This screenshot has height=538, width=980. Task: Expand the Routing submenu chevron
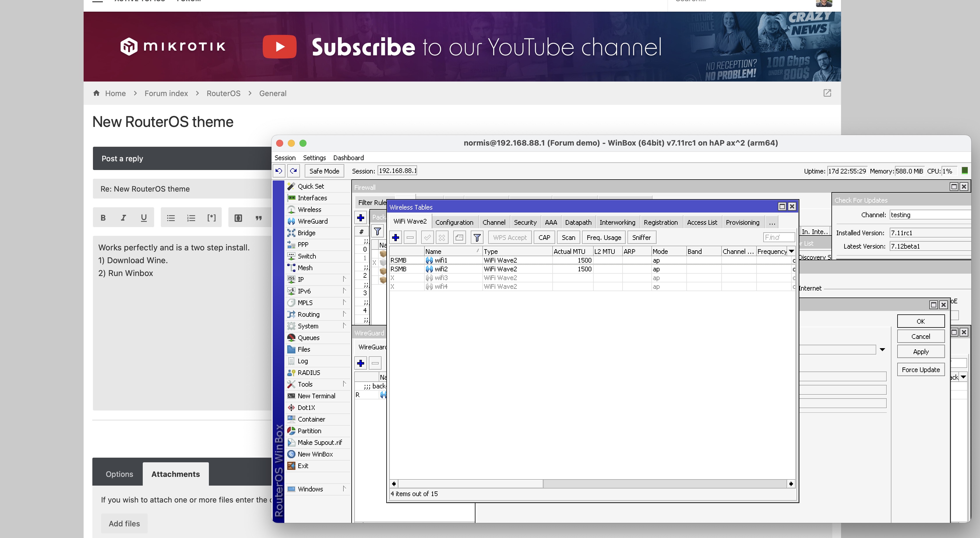tap(344, 314)
